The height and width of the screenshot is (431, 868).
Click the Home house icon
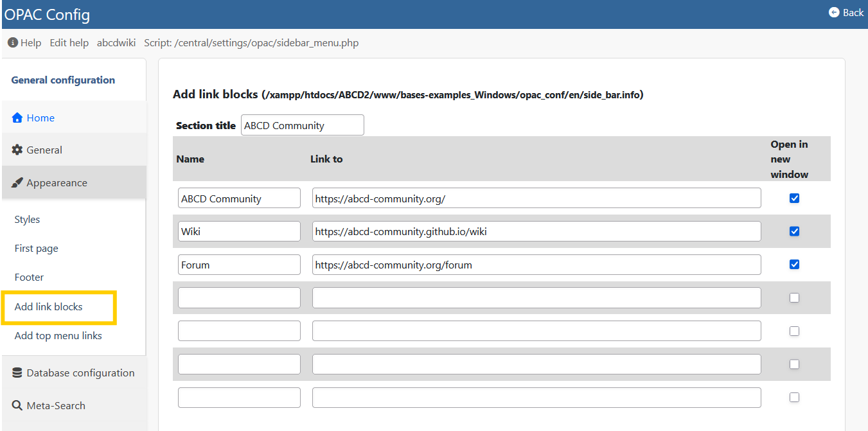point(16,118)
